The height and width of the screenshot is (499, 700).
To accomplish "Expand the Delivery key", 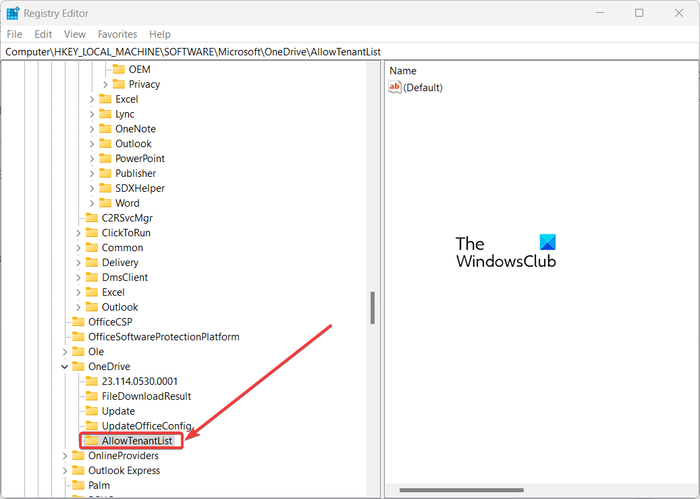I will pos(79,262).
